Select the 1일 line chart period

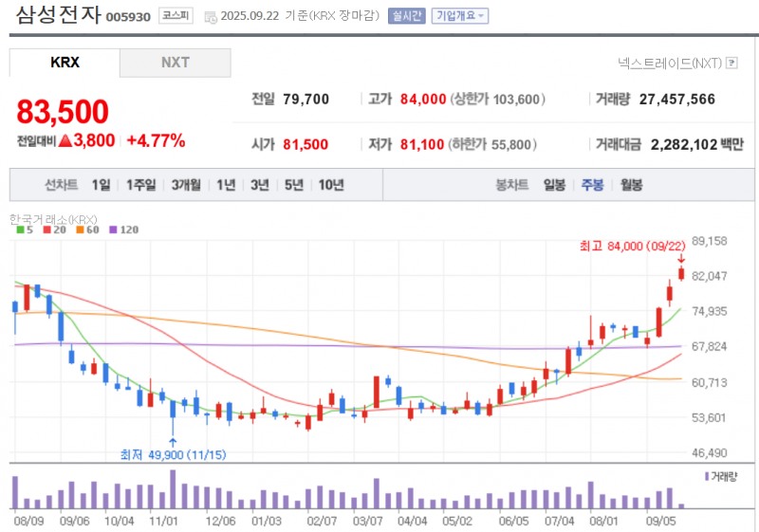[x=101, y=185]
